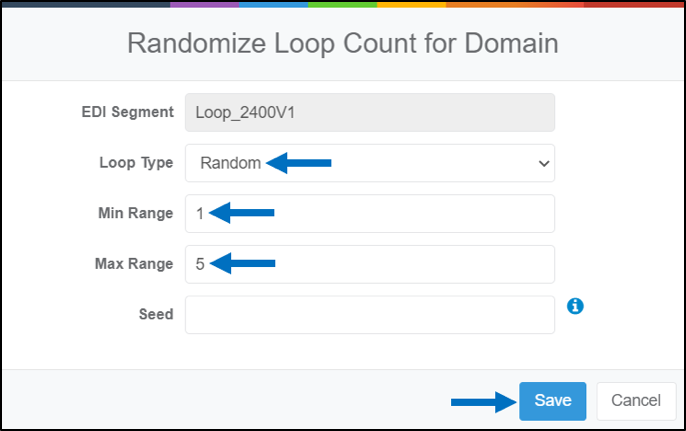Click the Save button
The height and width of the screenshot is (431, 686).
[553, 401]
